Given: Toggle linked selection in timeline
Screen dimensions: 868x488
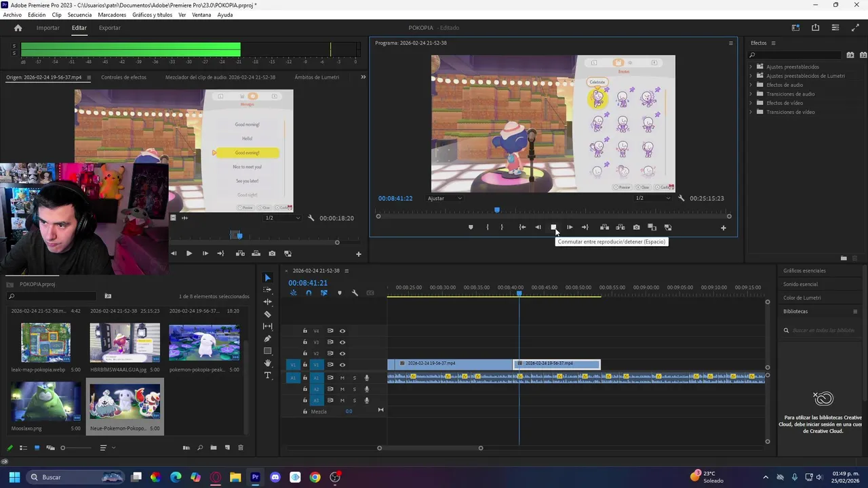Looking at the screenshot, I should (x=323, y=293).
